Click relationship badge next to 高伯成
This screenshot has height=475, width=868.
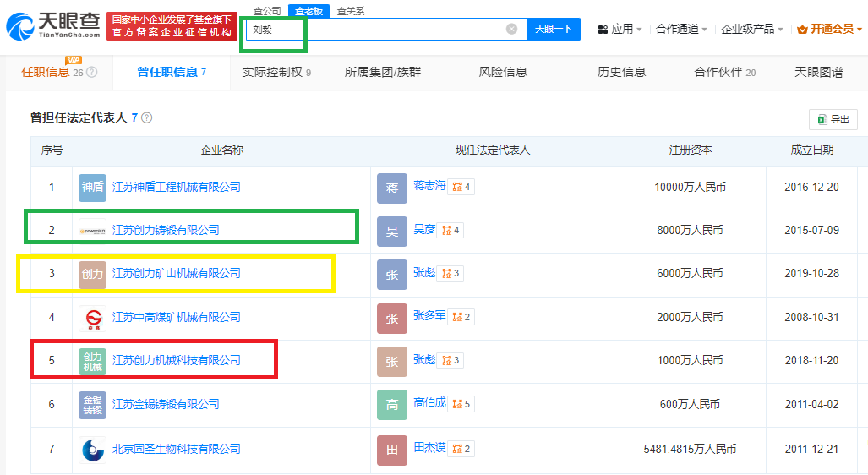461,404
